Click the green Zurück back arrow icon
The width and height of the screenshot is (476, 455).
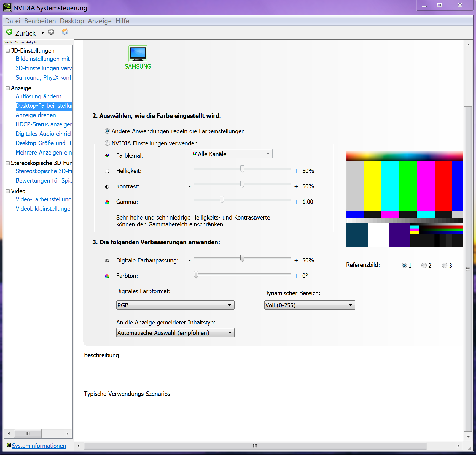coord(9,32)
